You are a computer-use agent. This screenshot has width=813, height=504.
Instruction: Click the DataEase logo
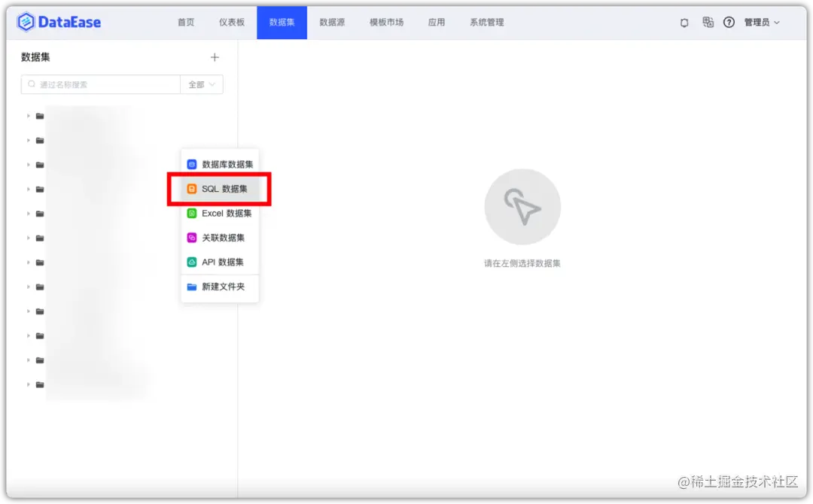tap(59, 23)
